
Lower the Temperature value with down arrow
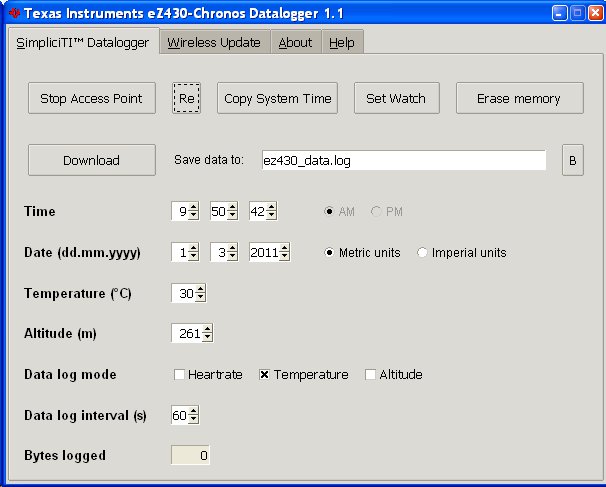coord(200,297)
